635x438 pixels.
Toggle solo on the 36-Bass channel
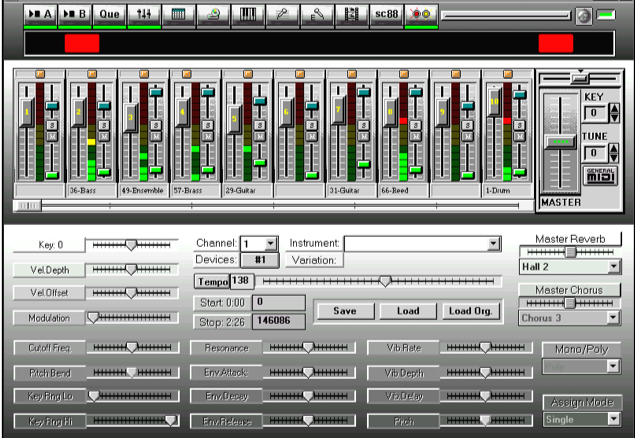(x=103, y=123)
